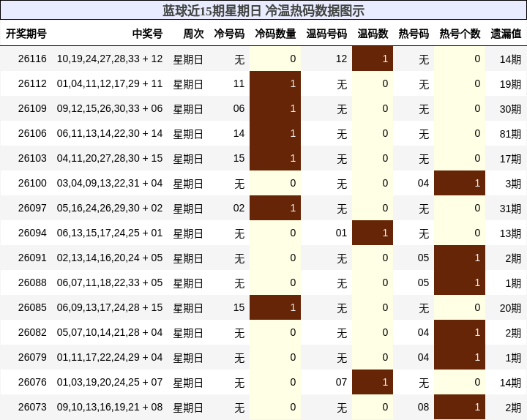Select issue number 26082
Screen dimensions: 527x420
click(x=32, y=332)
